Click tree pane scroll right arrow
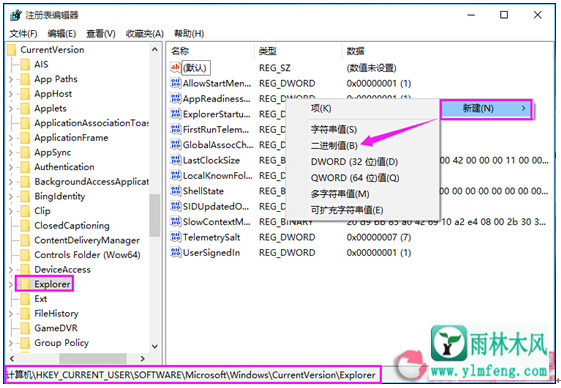 142,358
